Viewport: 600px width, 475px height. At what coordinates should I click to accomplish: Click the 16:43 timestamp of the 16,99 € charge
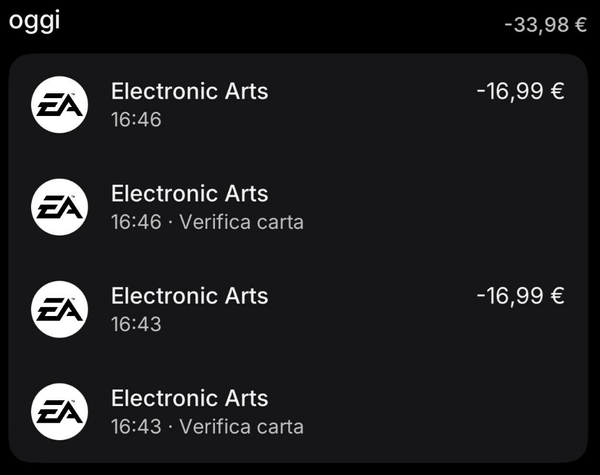136,324
